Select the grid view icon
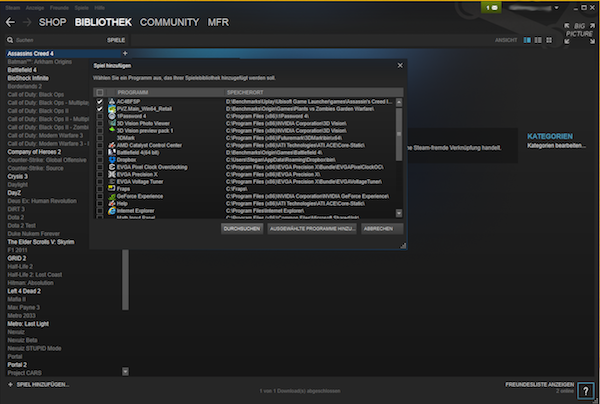Image resolution: width=600 pixels, height=404 pixels. pos(549,40)
